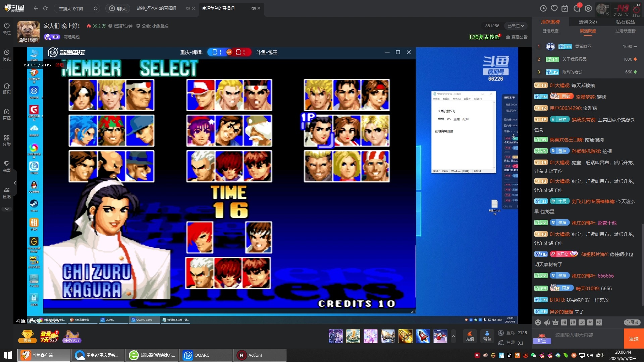The height and width of the screenshot is (362, 644).
Task: Open 充值 recharge button
Action: [x=470, y=336]
